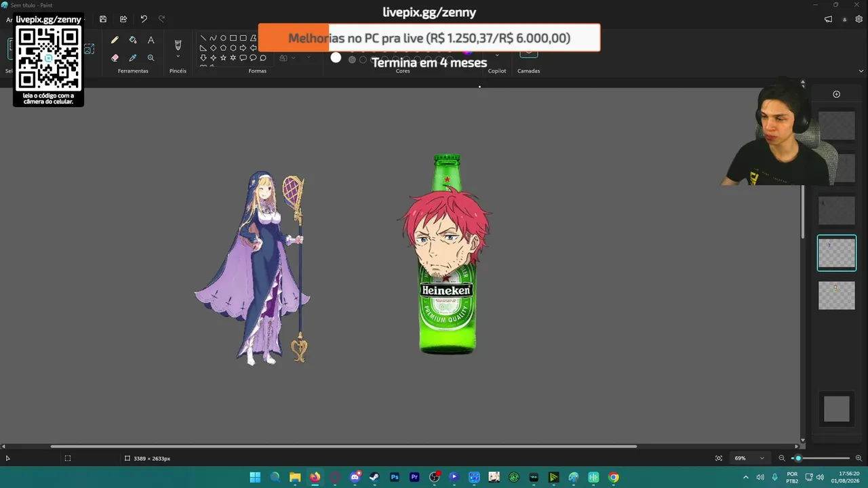Viewport: 868px width, 488px height.
Task: Open Paint settings gear
Action: pyautogui.click(x=859, y=19)
